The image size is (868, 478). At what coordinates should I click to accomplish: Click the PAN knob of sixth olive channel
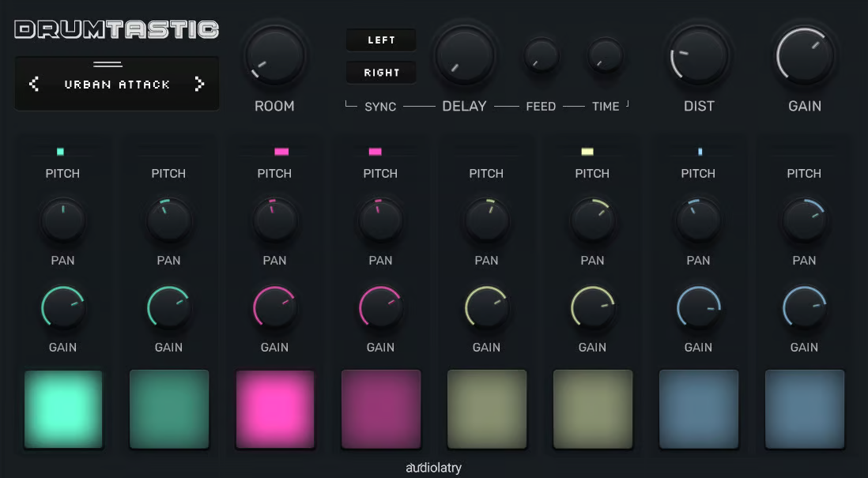[593, 220]
